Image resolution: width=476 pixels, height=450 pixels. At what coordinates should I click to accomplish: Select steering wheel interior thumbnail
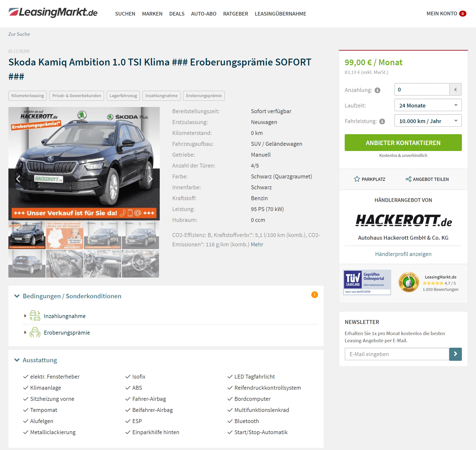(140, 264)
